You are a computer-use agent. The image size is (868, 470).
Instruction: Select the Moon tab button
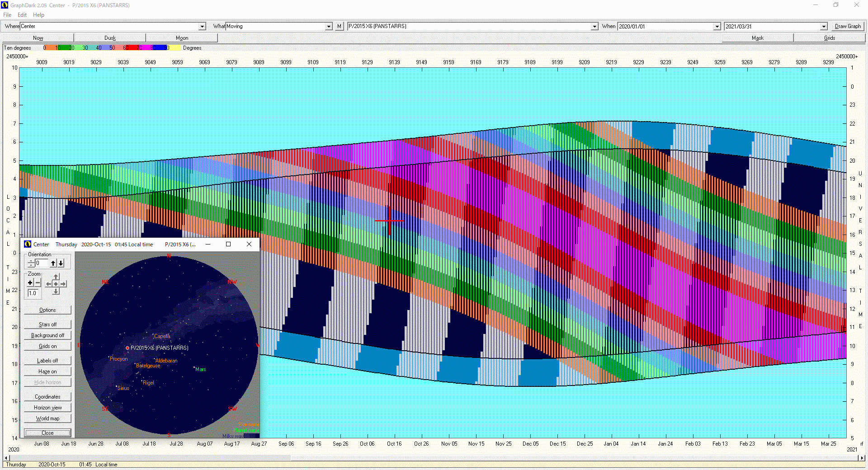[182, 38]
